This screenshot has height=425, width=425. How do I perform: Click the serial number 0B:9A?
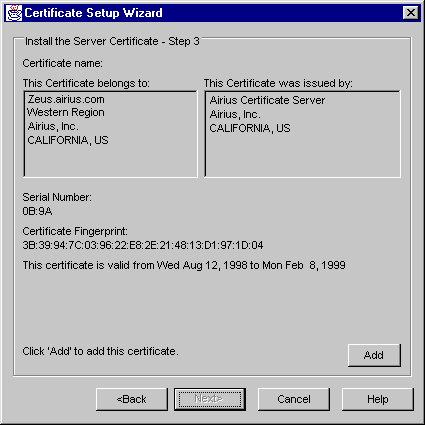[x=37, y=211]
